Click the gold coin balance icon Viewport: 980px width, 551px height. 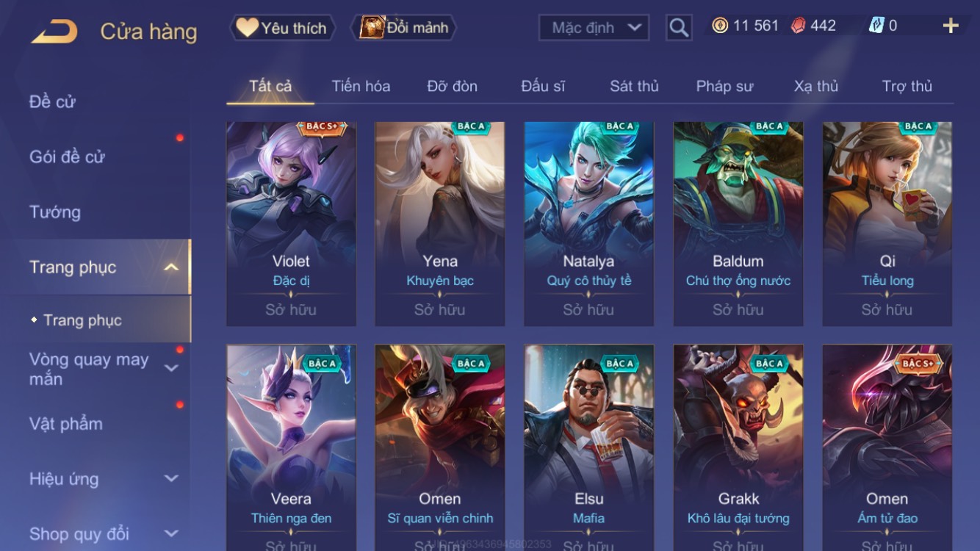click(x=720, y=26)
